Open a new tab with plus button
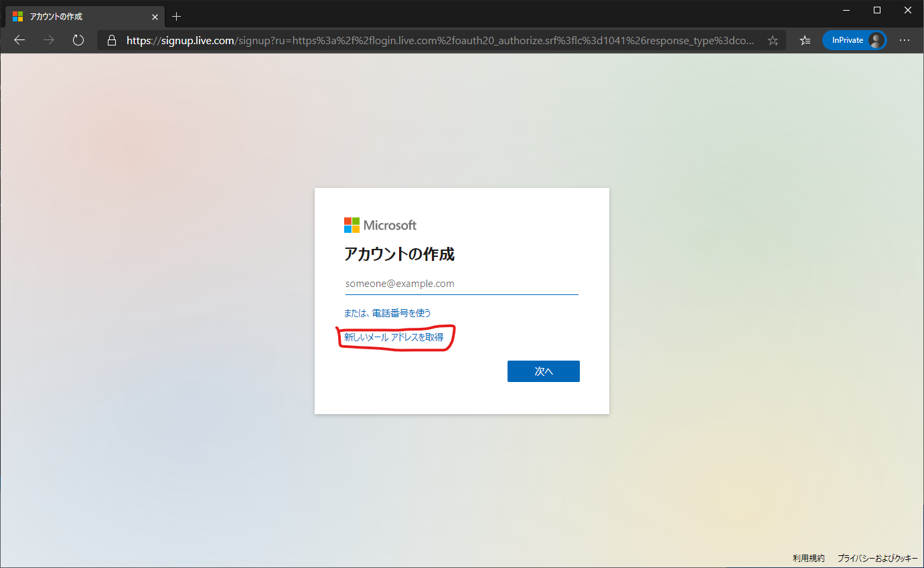 (177, 16)
